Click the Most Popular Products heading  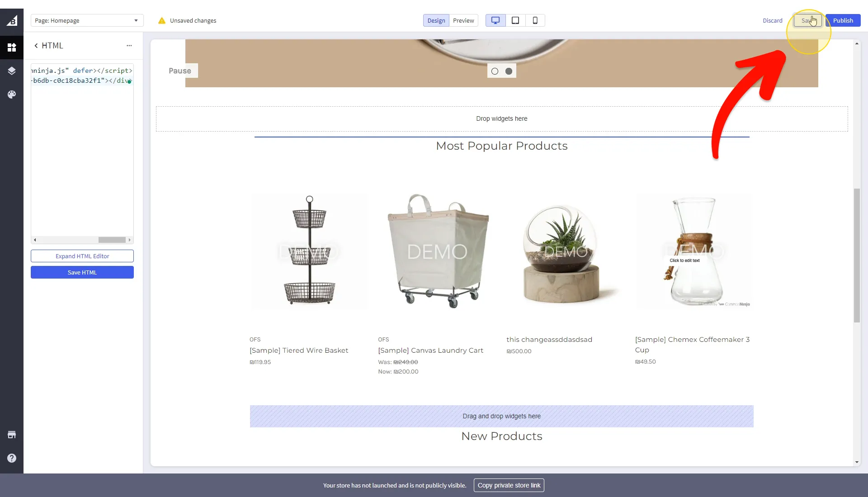[502, 146]
